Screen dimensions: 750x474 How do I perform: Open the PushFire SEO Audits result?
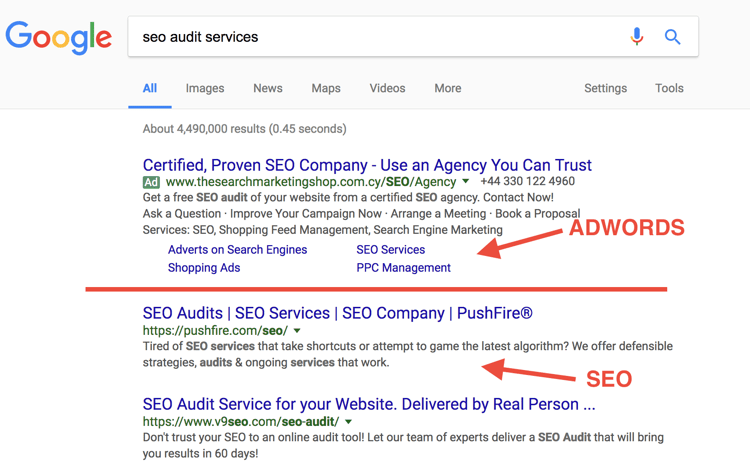(337, 313)
